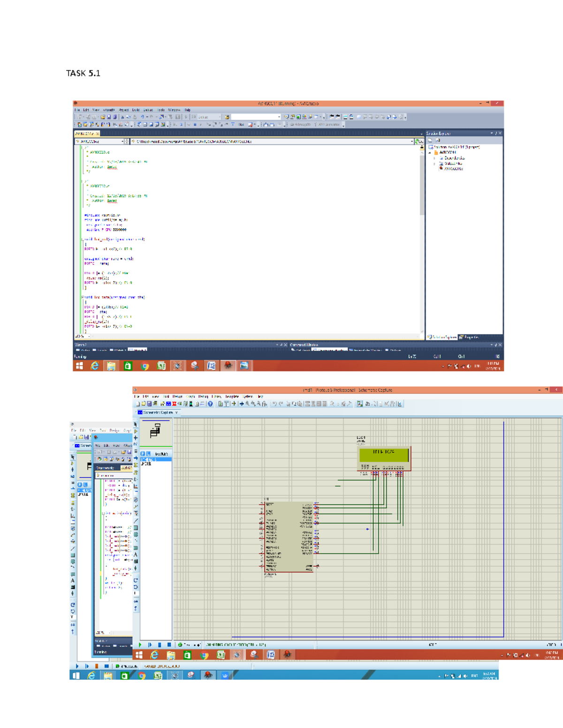563x728 pixels.
Task: Click the L library button beside the P button
Action: pyautogui.click(x=148, y=454)
